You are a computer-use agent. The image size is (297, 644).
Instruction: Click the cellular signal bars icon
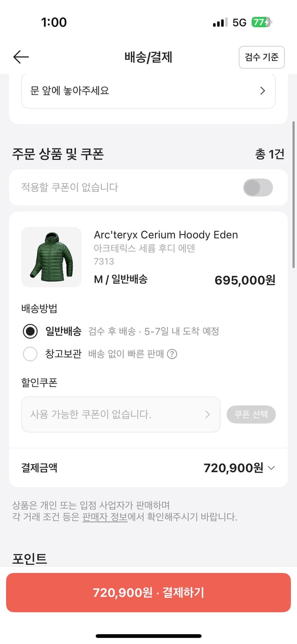(x=220, y=22)
